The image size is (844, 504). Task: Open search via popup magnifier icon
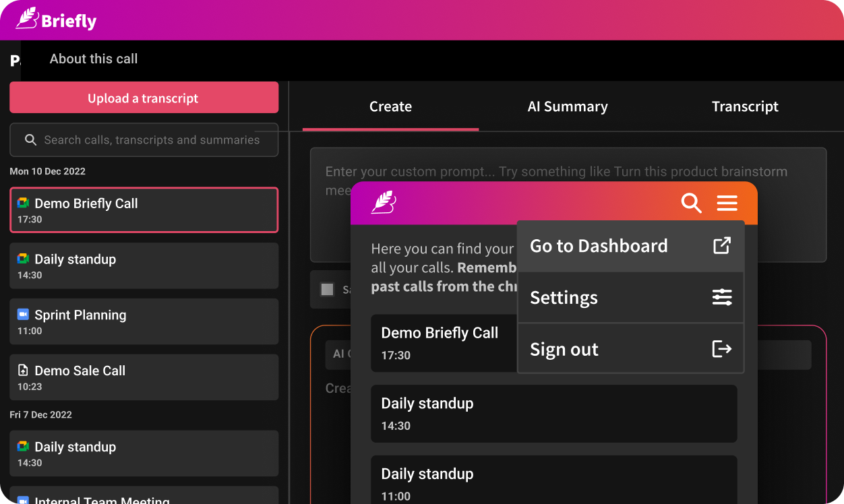tap(691, 203)
